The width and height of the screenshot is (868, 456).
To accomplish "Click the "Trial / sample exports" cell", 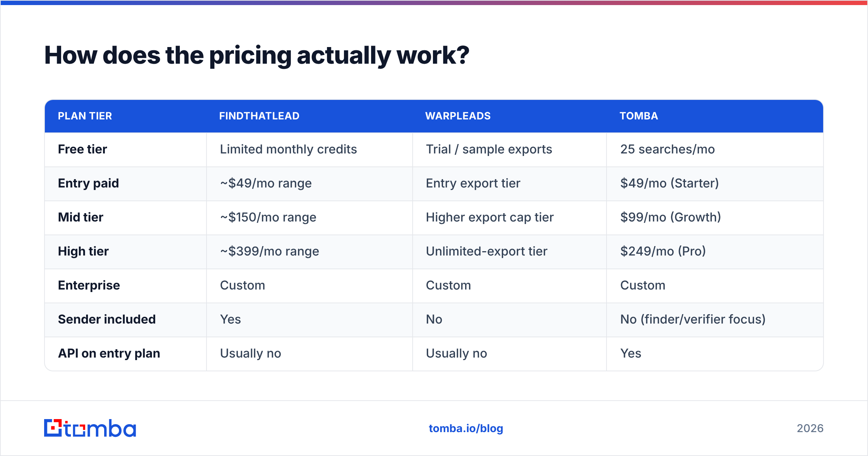I will click(x=489, y=149).
